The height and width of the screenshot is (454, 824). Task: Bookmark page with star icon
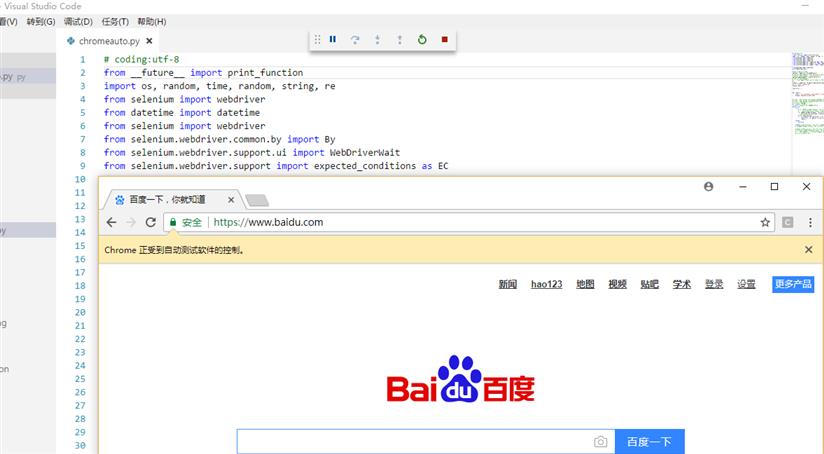(x=765, y=222)
